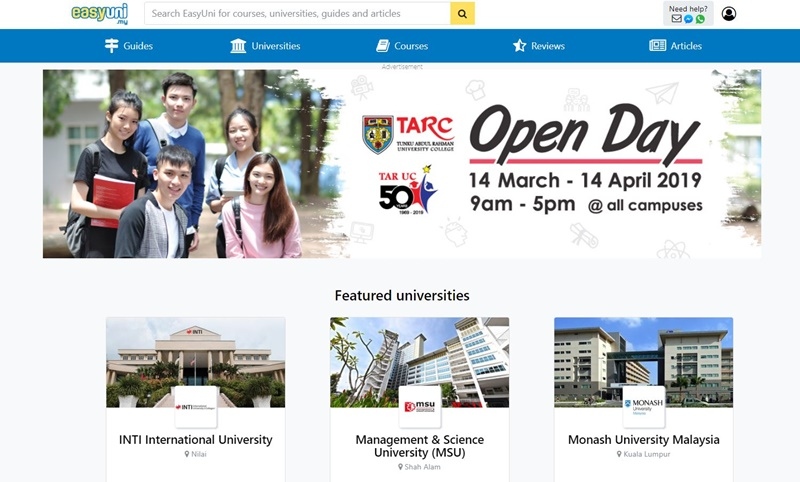Click the "Nilai" location text

[x=199, y=454]
